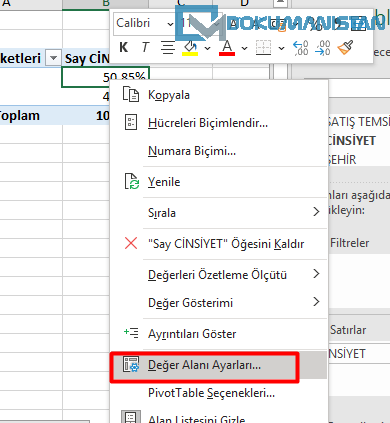Select the cell showing 50,85%
Viewport: 390px width, 423px height.
[105, 77]
